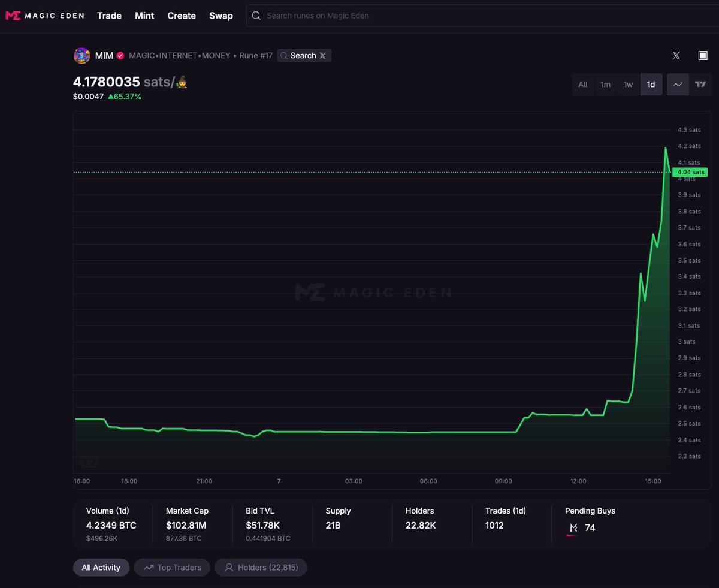This screenshot has width=719, height=588.
Task: Click the square website icon at top right
Action: pos(703,56)
